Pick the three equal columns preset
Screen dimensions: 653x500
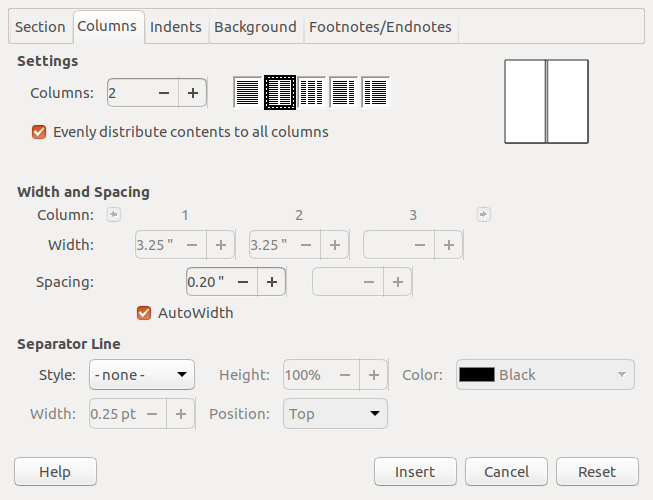point(311,93)
